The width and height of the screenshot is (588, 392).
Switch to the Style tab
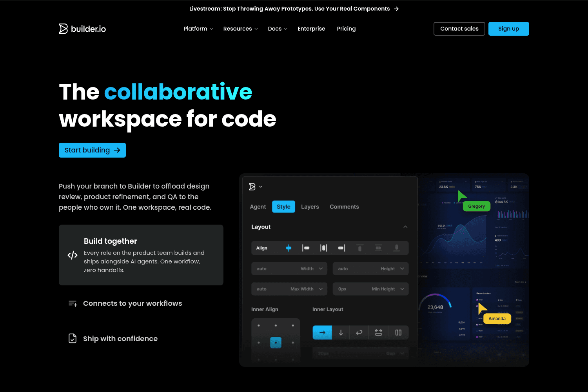(x=283, y=207)
